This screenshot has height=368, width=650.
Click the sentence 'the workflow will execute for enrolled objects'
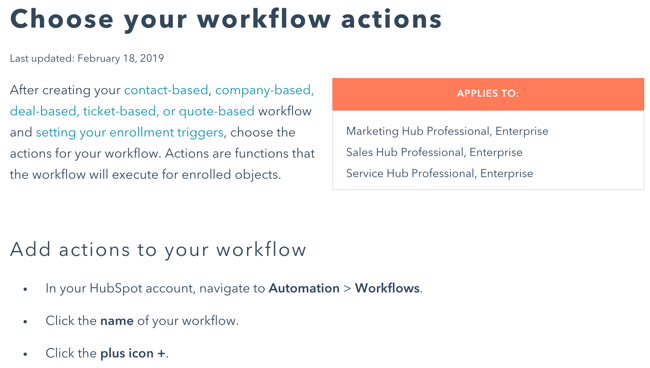point(145,175)
